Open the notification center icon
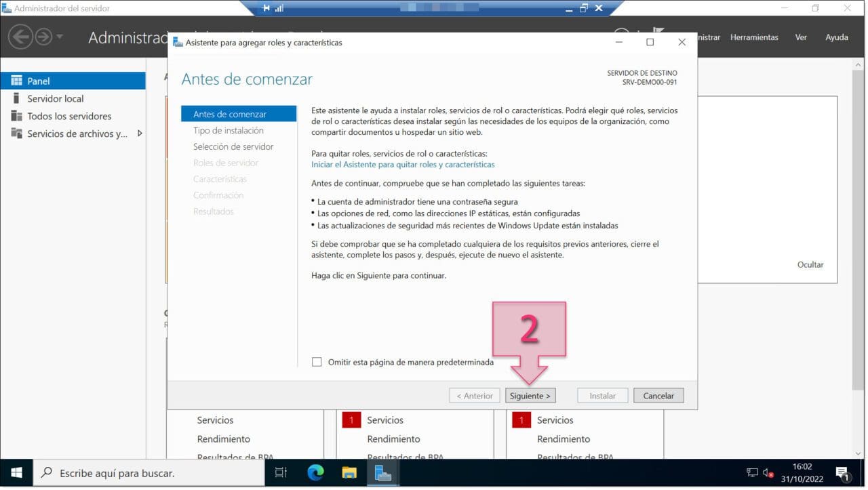868x490 pixels. (842, 473)
